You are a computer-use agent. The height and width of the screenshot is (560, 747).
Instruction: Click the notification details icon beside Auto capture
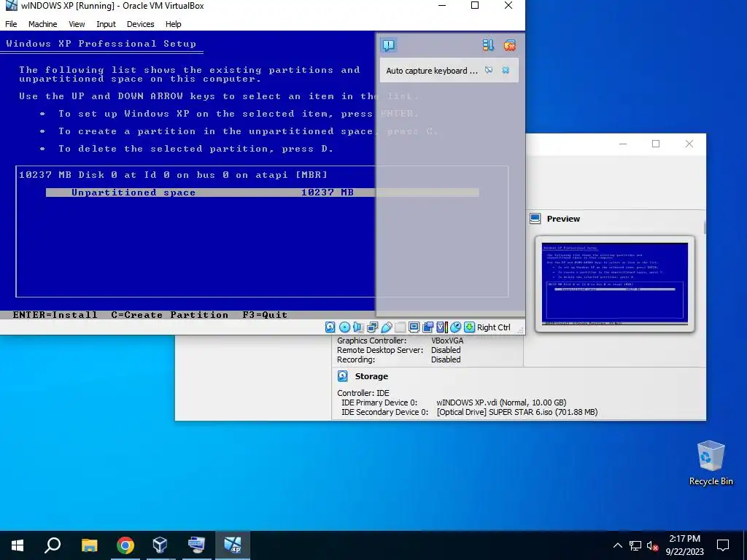pos(489,71)
